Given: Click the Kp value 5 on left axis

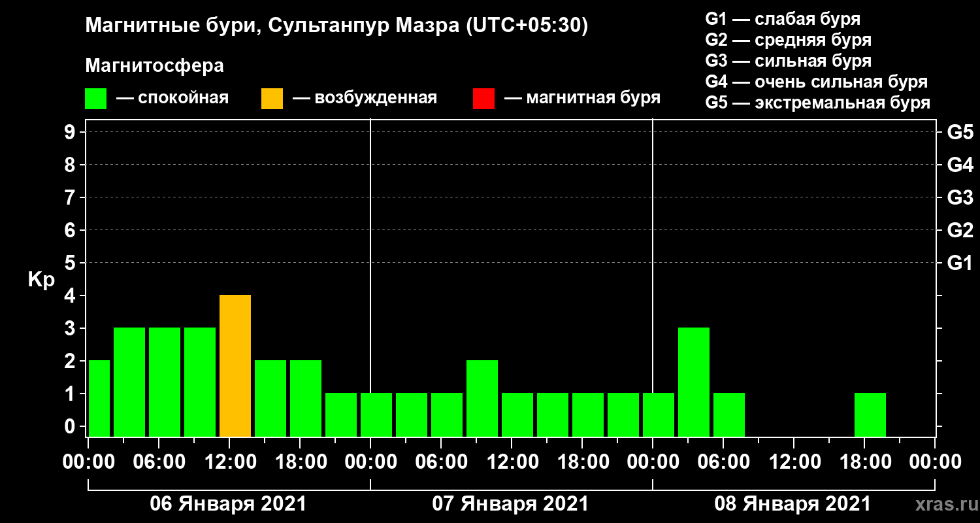Looking at the screenshot, I should [x=71, y=263].
